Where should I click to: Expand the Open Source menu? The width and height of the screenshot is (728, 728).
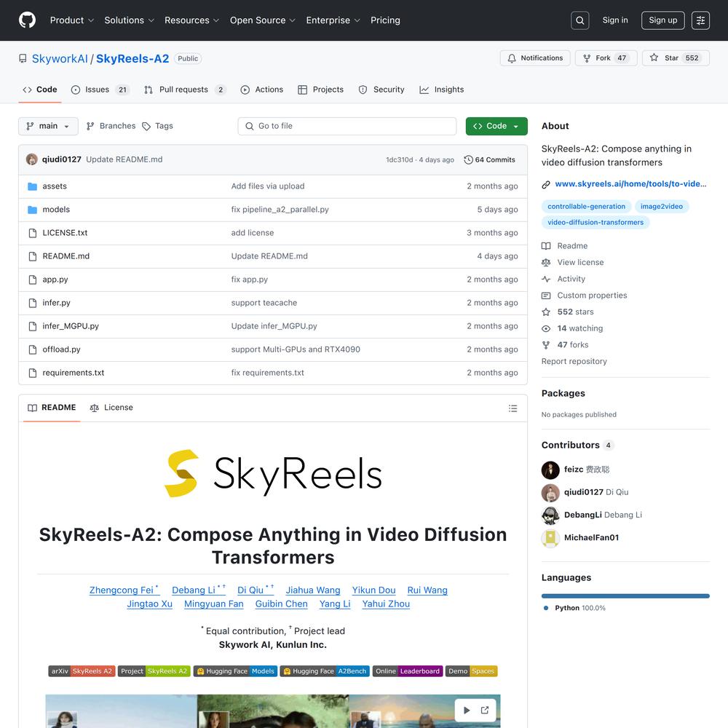263,20
